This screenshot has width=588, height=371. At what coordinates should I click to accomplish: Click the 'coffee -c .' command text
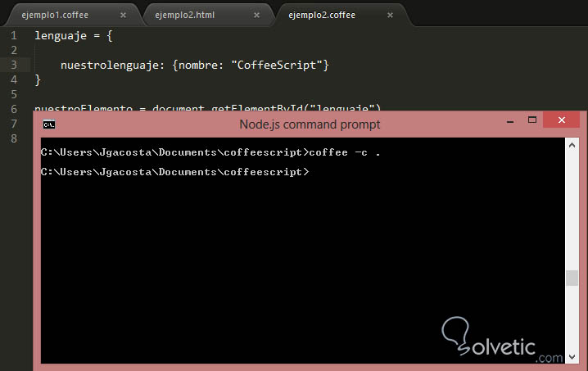[345, 152]
